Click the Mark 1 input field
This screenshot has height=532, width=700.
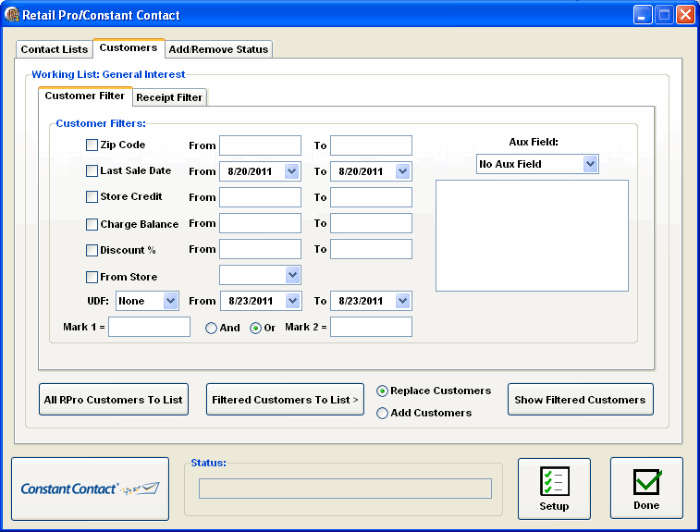click(149, 327)
